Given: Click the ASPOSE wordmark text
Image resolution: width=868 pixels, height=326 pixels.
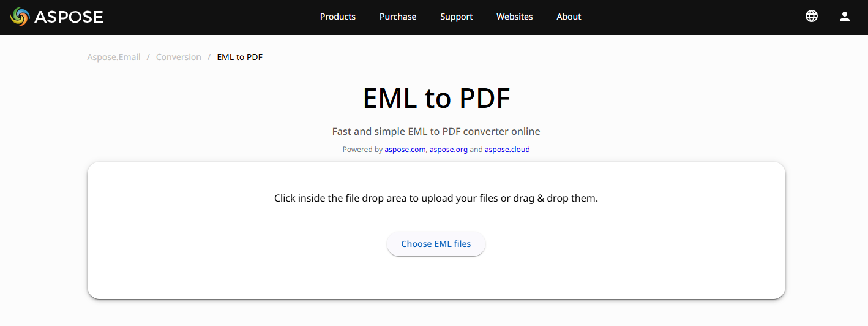Looking at the screenshot, I should pyautogui.click(x=69, y=17).
